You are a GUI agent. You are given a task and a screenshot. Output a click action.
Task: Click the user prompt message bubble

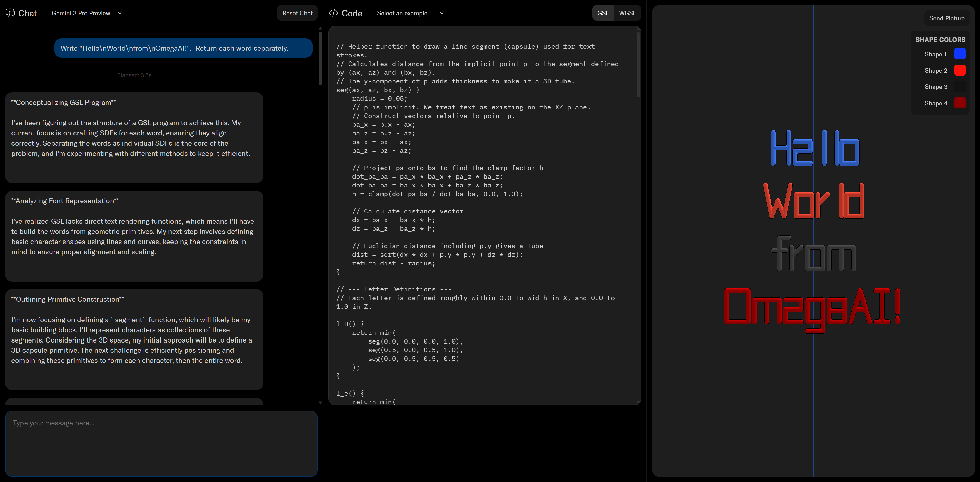click(x=183, y=48)
